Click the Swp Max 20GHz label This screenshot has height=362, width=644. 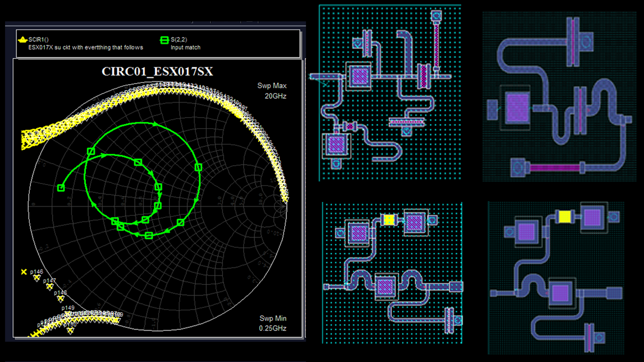tap(272, 90)
